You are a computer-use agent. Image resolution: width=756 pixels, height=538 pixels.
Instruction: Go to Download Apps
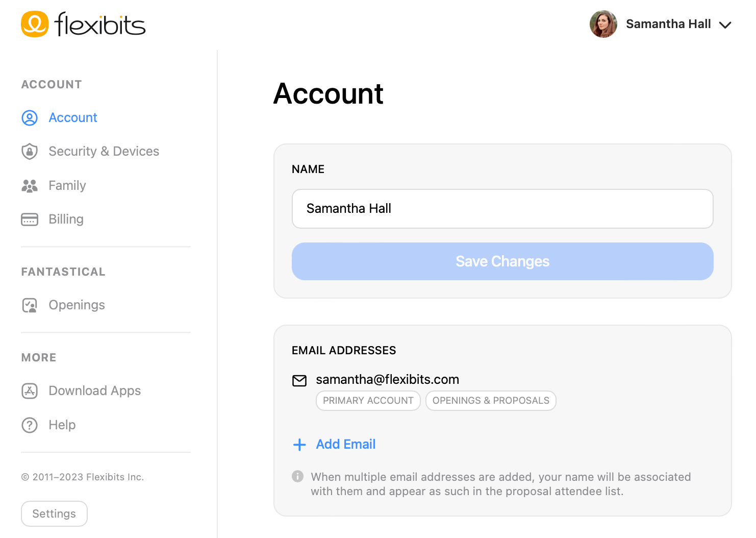pyautogui.click(x=95, y=391)
